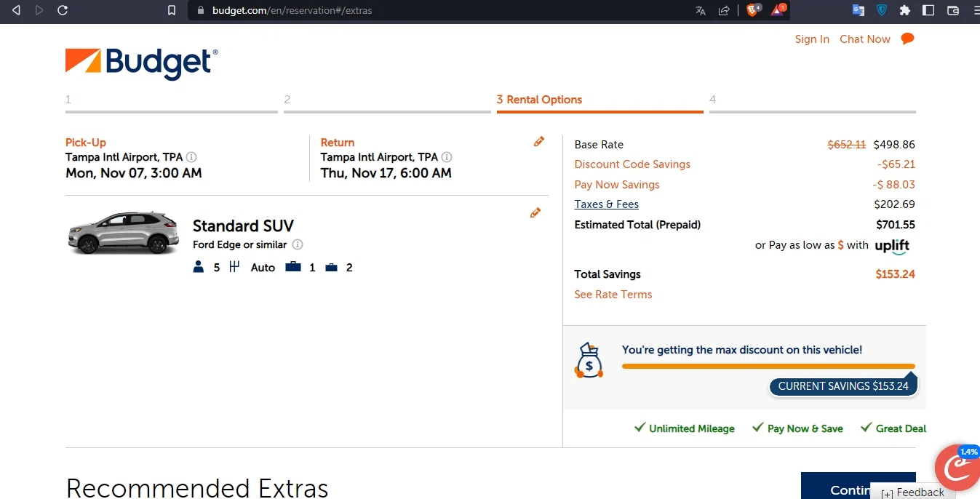Show info for the return Tampa Intl Airport
This screenshot has height=499, width=980.
point(447,157)
